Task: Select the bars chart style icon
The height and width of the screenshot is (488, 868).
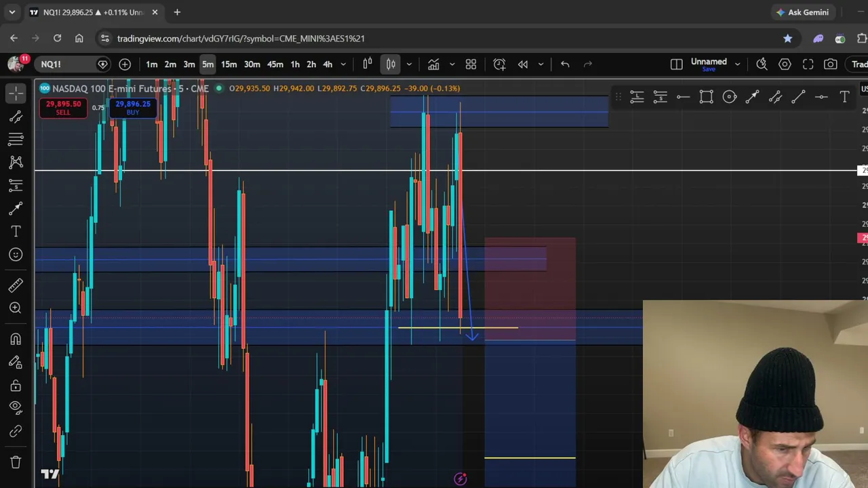Action: 368,64
